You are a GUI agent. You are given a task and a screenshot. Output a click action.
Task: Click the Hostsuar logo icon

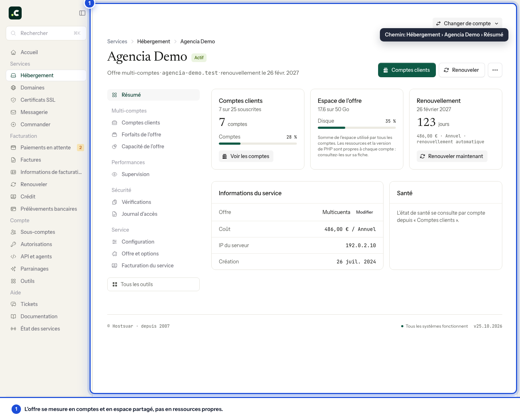(15, 13)
